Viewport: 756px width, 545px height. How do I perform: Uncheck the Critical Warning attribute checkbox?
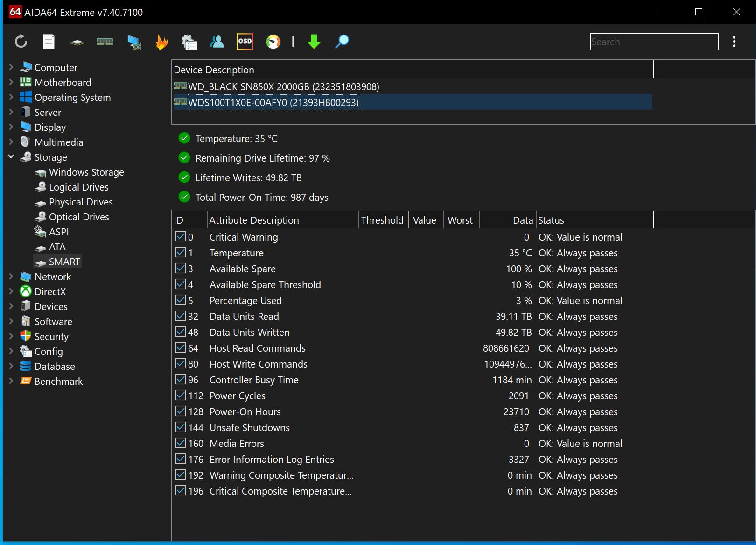(181, 236)
